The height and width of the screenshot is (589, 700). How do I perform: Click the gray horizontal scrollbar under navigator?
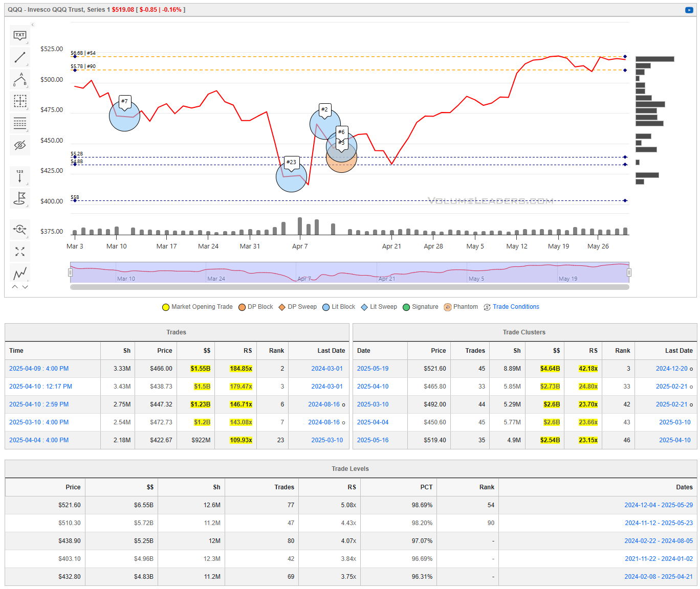pos(349,287)
